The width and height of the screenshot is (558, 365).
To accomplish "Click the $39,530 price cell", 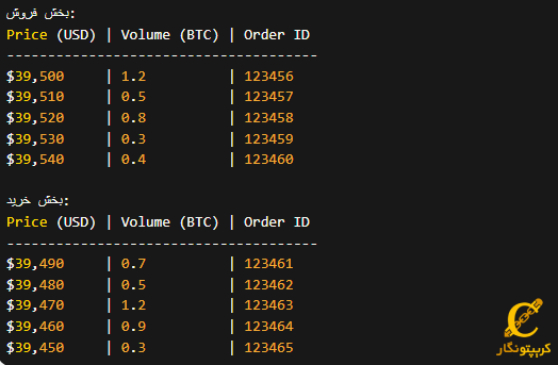I will click(35, 139).
